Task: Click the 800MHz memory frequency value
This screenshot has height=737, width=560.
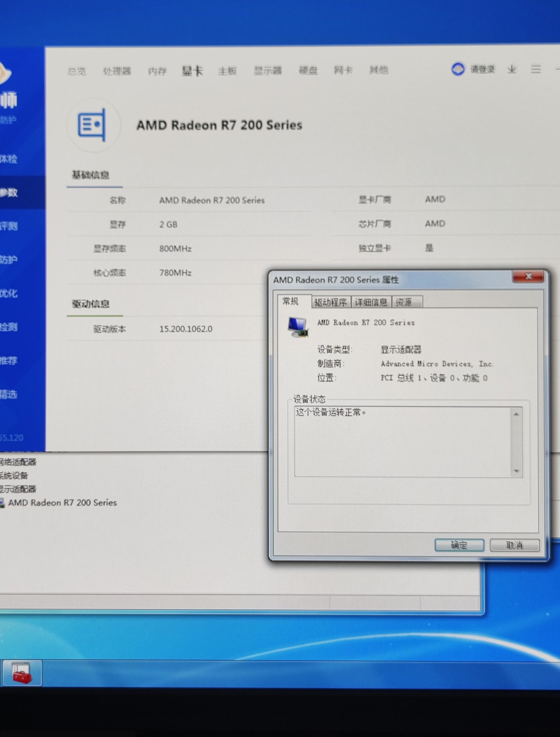Action: (x=175, y=249)
